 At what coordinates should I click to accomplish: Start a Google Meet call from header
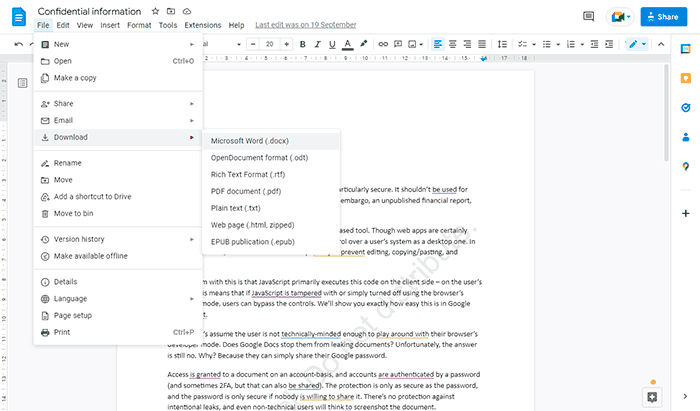[x=620, y=17]
